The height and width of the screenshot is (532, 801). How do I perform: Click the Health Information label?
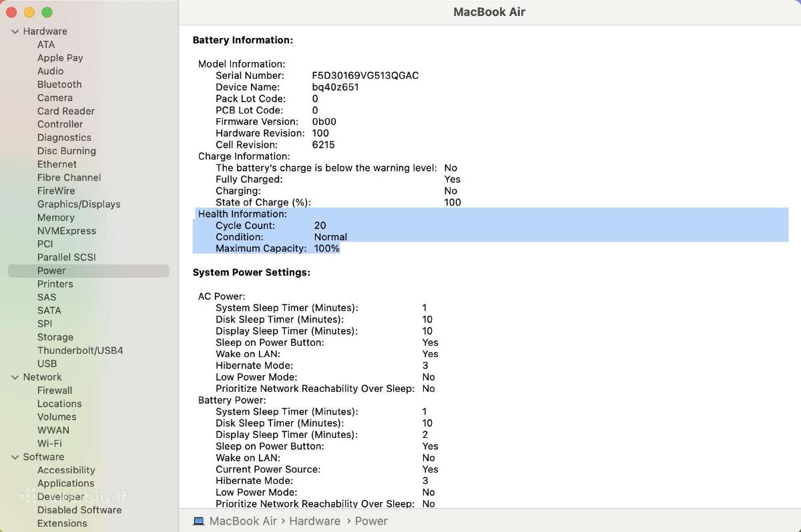242,214
